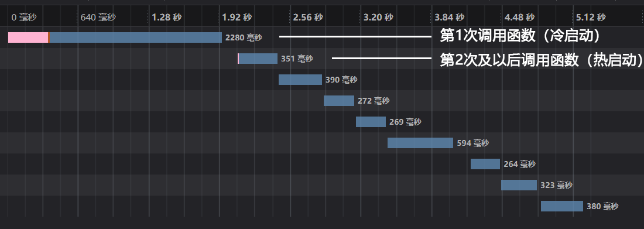The image size is (644, 229).
Task: Click the 0 毫秒 time ruler label
Action: click(x=24, y=17)
